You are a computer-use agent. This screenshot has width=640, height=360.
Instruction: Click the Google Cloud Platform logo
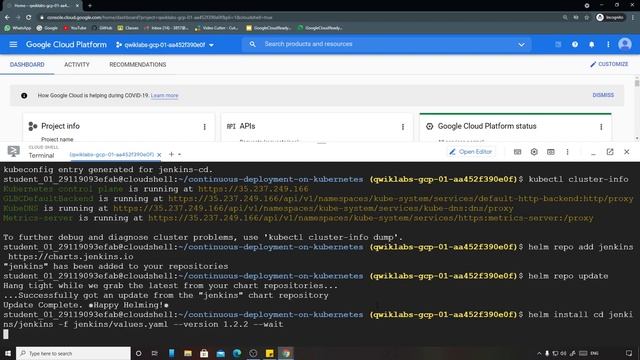click(x=66, y=44)
